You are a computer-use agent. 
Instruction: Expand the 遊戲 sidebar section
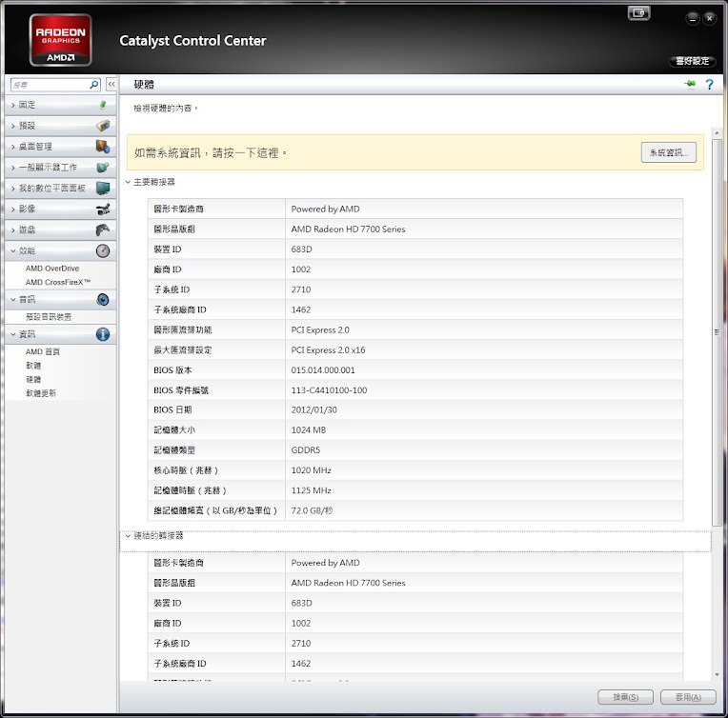[13, 230]
